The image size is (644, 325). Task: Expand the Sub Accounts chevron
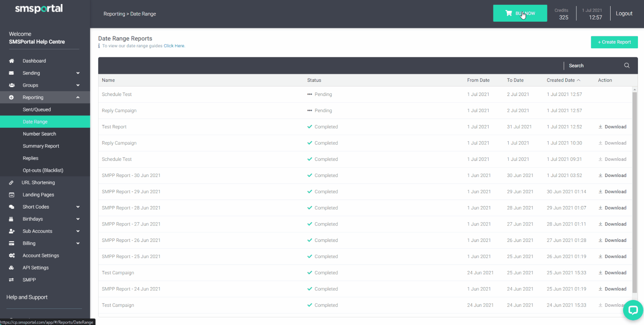click(78, 231)
